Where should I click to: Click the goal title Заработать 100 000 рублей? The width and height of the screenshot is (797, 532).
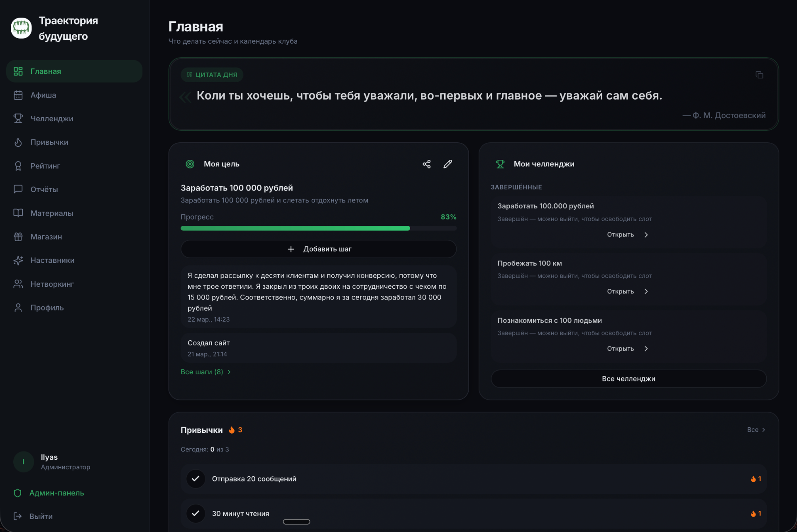[237, 188]
